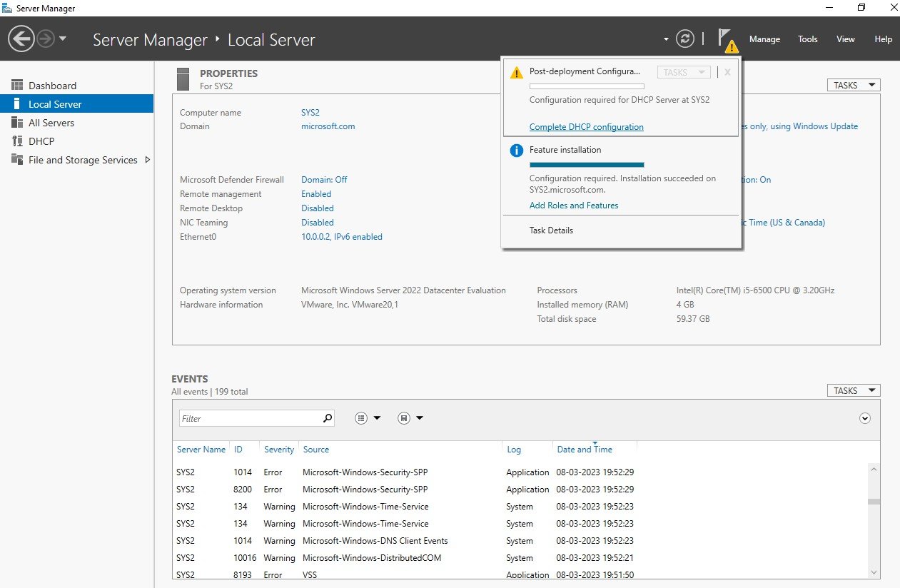Image resolution: width=900 pixels, height=588 pixels.
Task: Open the events list criteria icon dropdown
Action: click(x=368, y=418)
